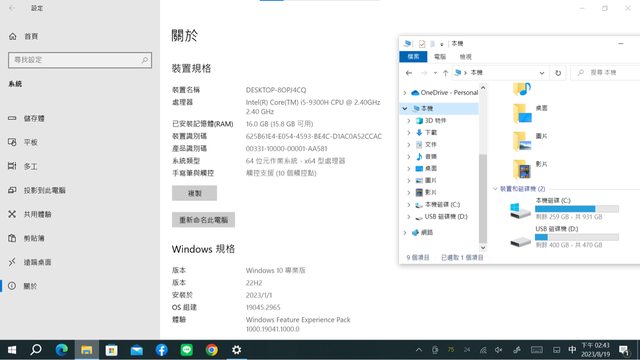Open the Windows Start menu
Viewport: 640px width, 360px height.
(x=12, y=350)
